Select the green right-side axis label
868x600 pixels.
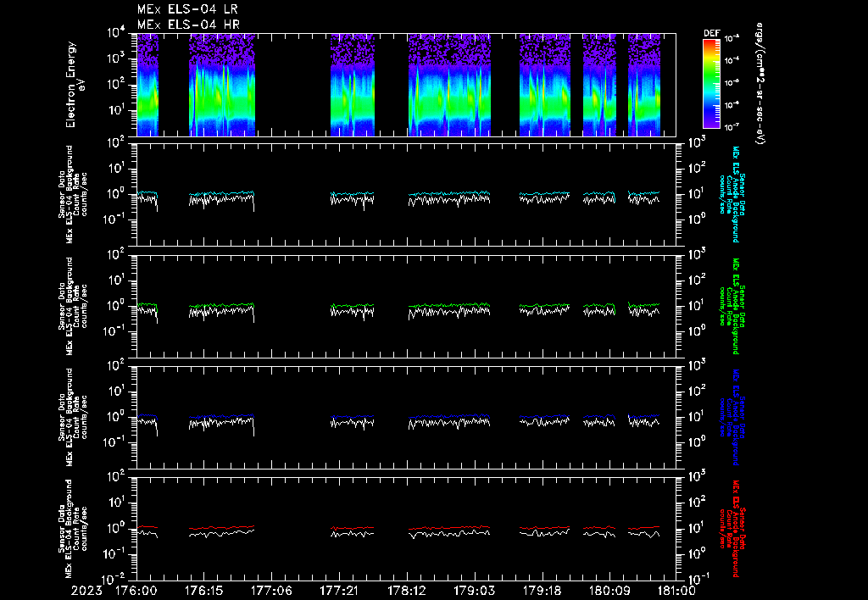(x=732, y=306)
